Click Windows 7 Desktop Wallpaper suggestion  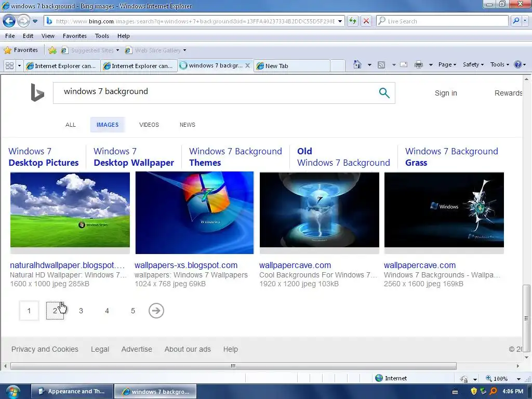134,157
